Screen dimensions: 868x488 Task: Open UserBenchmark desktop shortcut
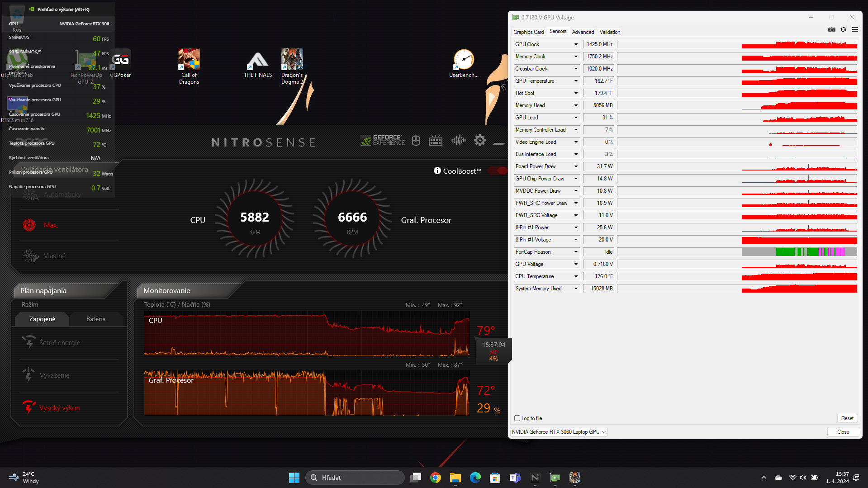464,64
